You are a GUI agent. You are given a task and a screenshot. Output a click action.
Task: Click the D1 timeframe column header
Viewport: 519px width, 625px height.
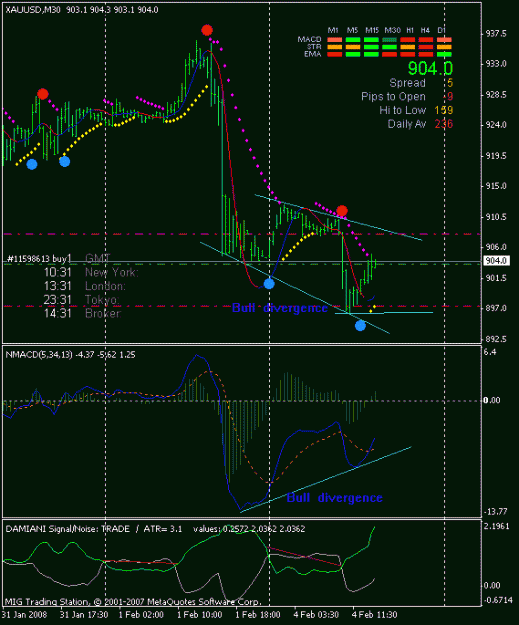(441, 30)
